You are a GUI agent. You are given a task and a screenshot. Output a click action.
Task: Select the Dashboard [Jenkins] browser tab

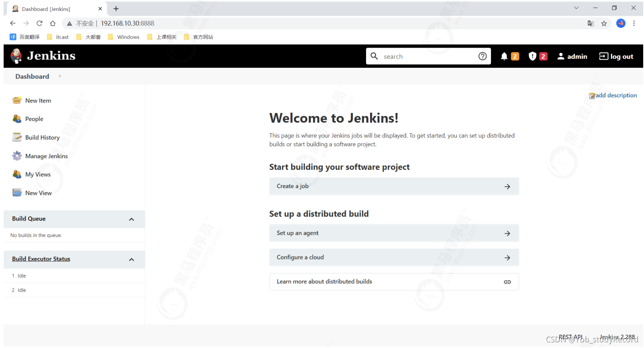(57, 8)
